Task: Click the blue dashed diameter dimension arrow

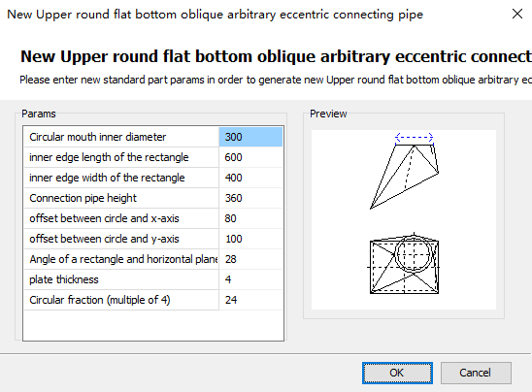Action: click(415, 138)
